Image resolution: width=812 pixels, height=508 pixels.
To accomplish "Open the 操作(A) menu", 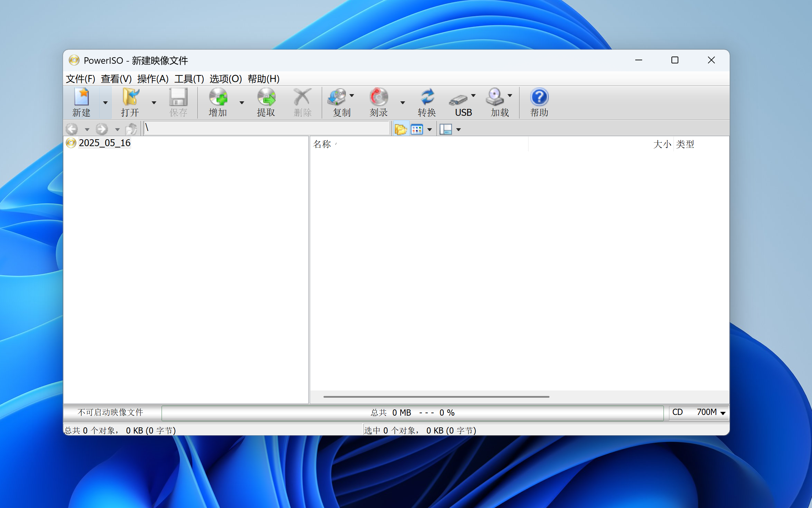I will [x=153, y=79].
